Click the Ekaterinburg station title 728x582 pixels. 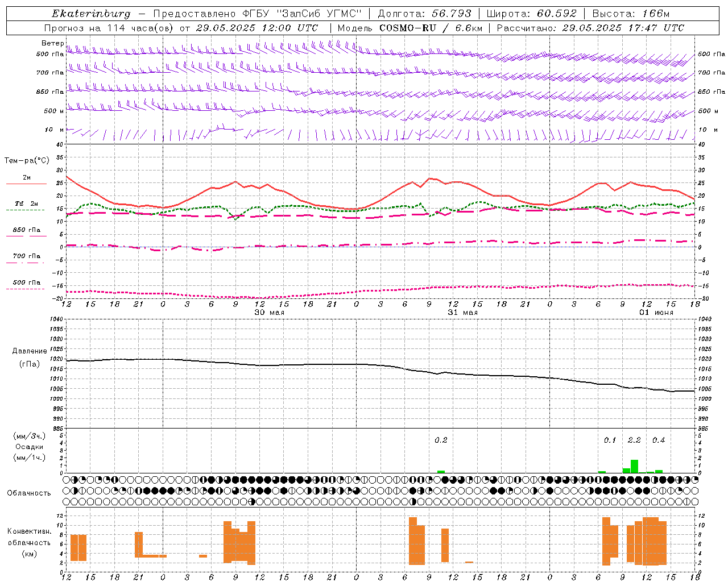pyautogui.click(x=91, y=14)
